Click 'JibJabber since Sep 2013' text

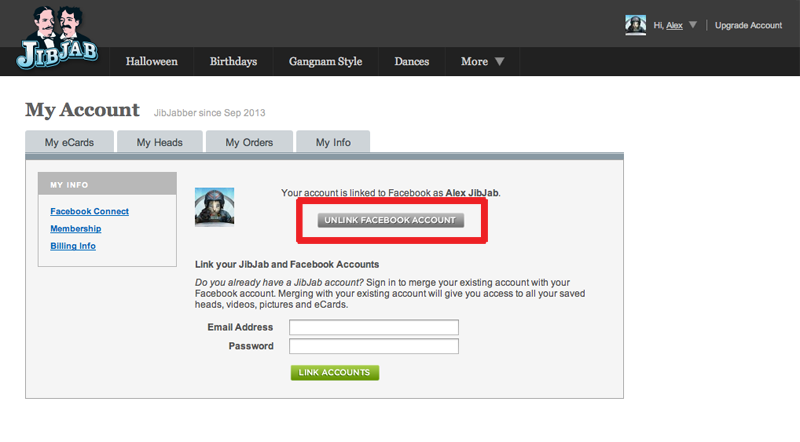pos(210,113)
